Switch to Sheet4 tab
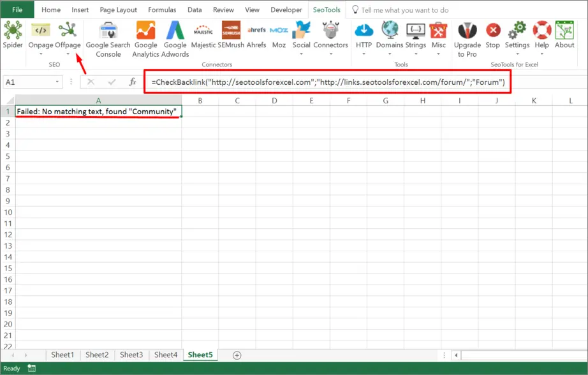588x375 pixels. click(x=166, y=355)
